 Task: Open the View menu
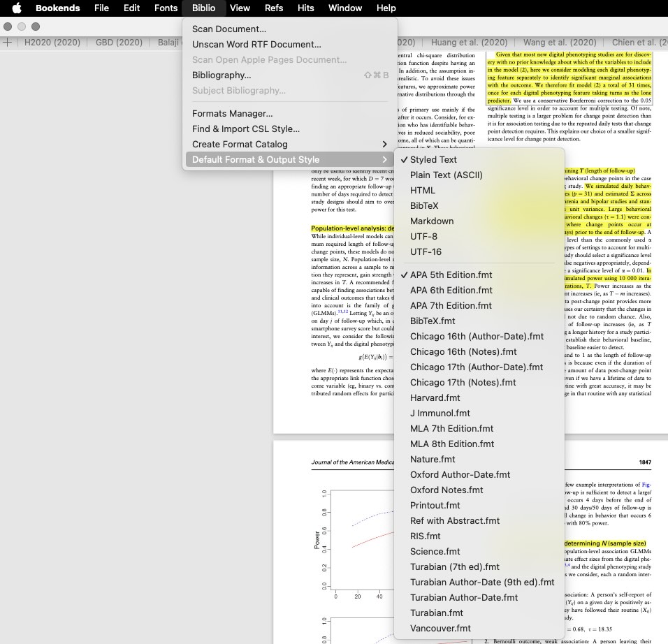tap(240, 8)
